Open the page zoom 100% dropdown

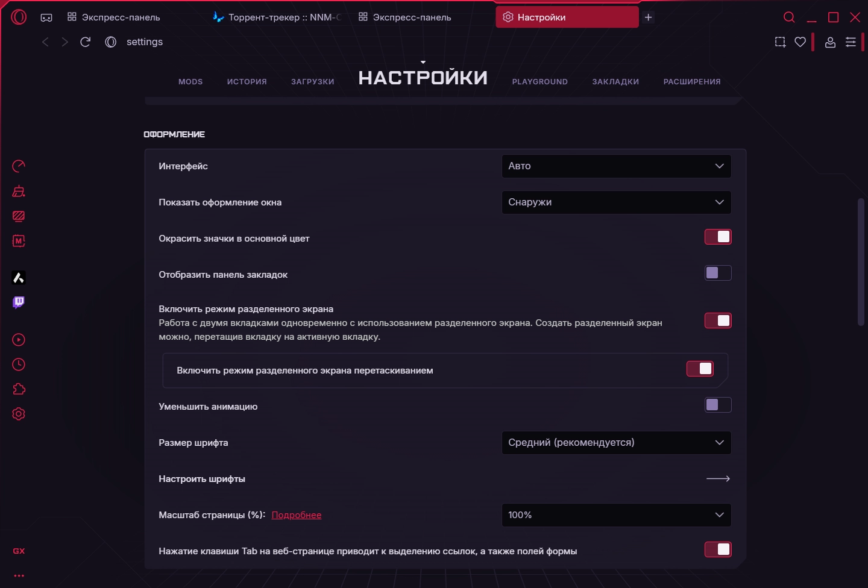(x=616, y=515)
